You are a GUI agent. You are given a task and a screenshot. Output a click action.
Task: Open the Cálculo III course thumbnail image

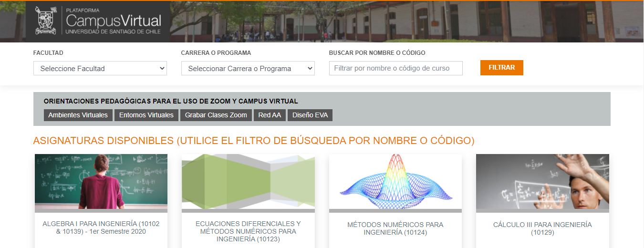coord(542,181)
